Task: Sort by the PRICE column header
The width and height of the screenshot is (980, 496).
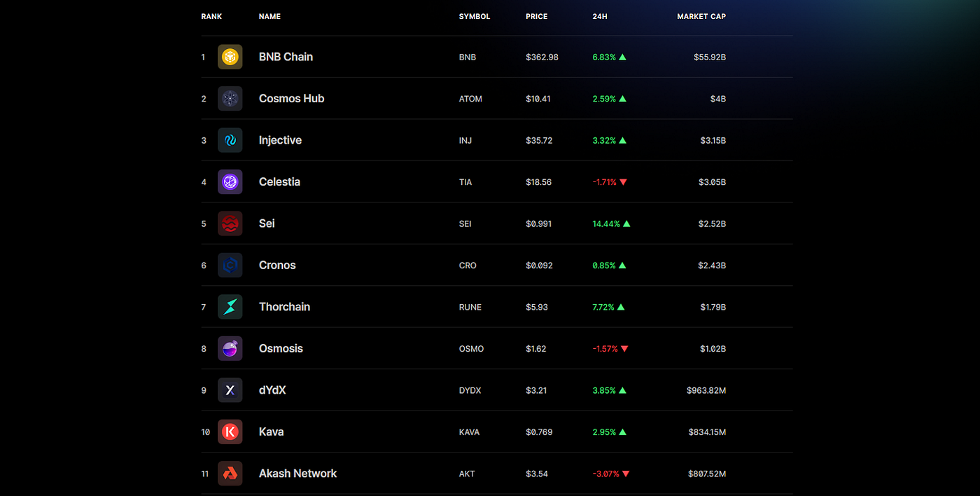Action: (x=537, y=16)
